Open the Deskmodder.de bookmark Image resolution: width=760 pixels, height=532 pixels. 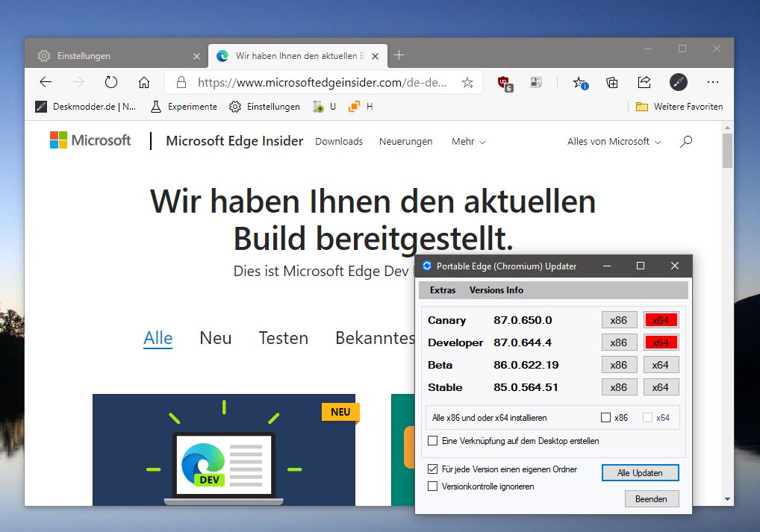[86, 107]
